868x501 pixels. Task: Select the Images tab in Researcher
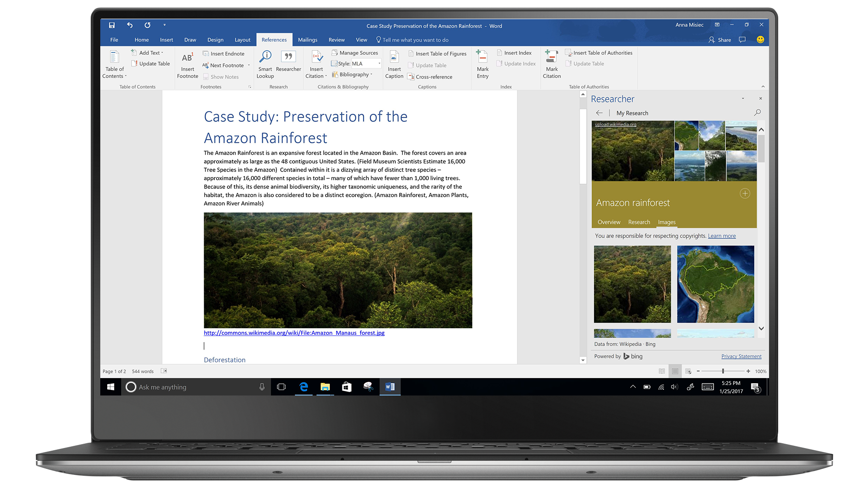pyautogui.click(x=667, y=222)
